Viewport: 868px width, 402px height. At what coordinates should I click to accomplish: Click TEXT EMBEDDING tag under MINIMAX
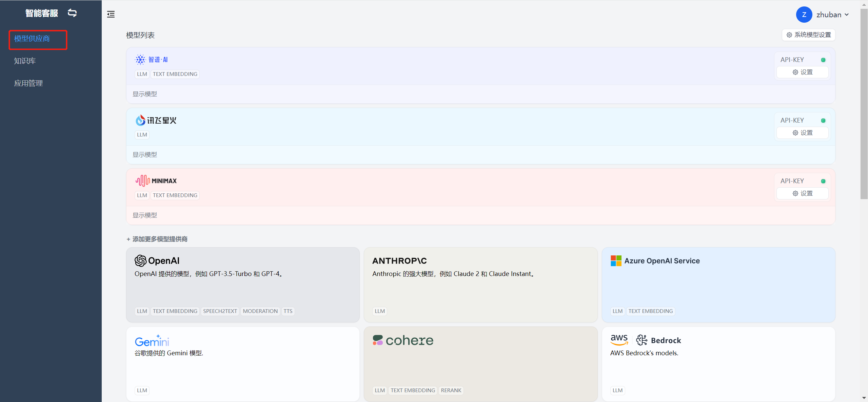[175, 195]
